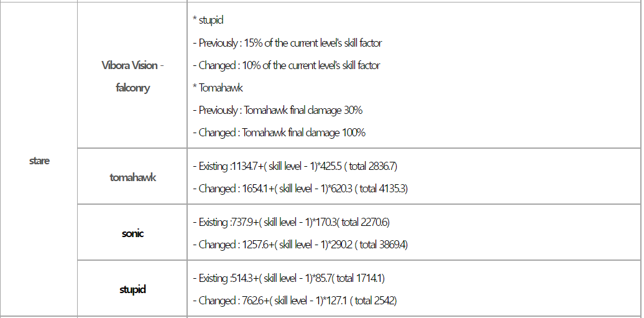Click the bold "stupid" skill name cell
The image size is (644, 318).
[132, 289]
